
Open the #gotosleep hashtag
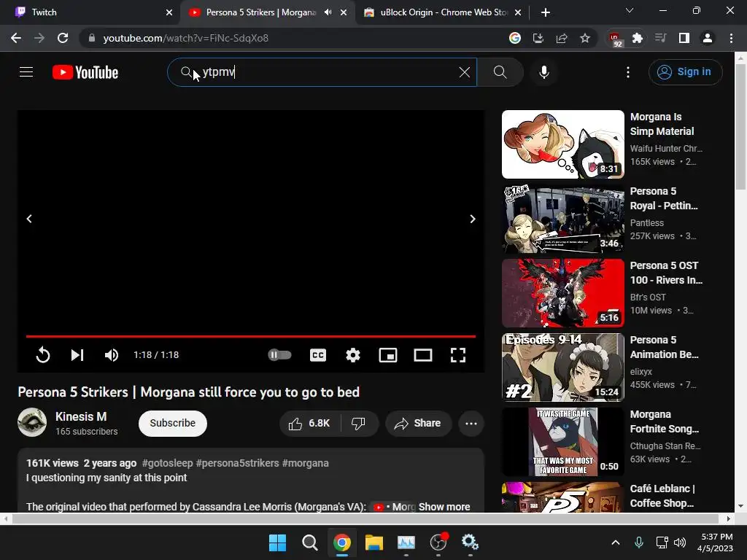coord(167,463)
